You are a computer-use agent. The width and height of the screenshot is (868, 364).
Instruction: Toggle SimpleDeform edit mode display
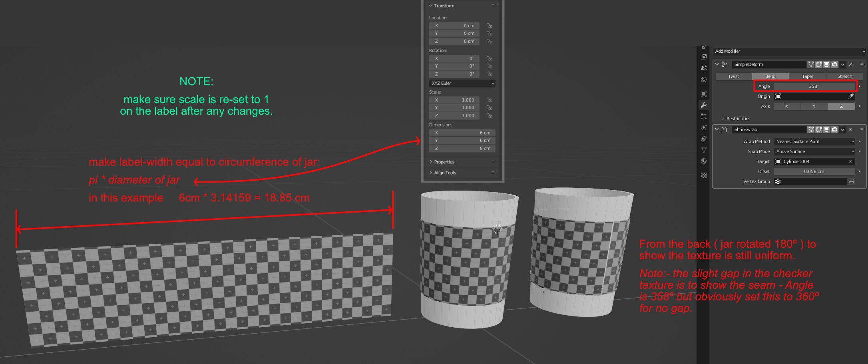[819, 64]
